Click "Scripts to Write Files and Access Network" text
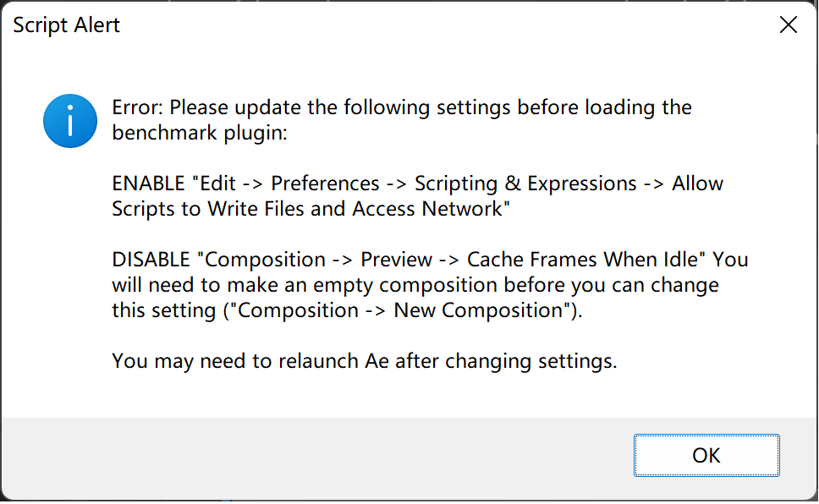Screen dimensions: 819x504 (311, 210)
